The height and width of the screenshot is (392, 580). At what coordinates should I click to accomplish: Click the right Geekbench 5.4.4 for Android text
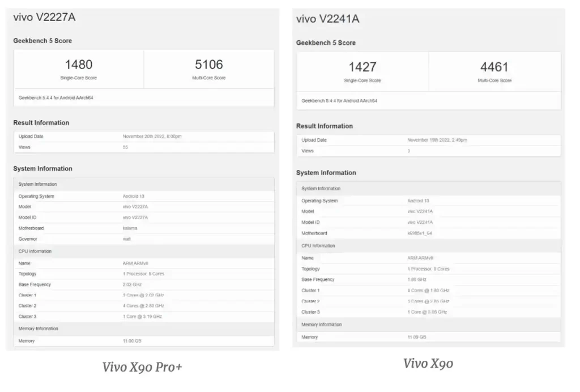pyautogui.click(x=339, y=101)
